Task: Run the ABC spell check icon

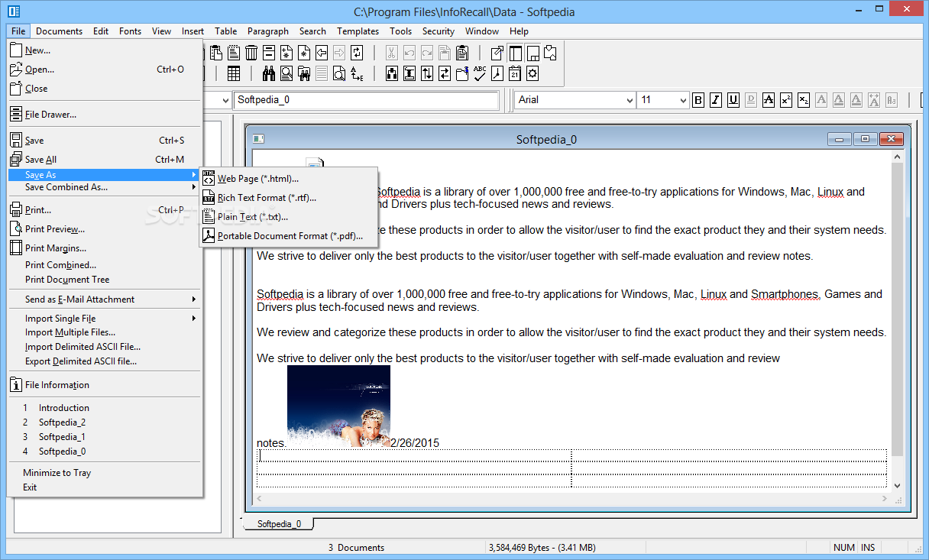Action: [x=480, y=73]
